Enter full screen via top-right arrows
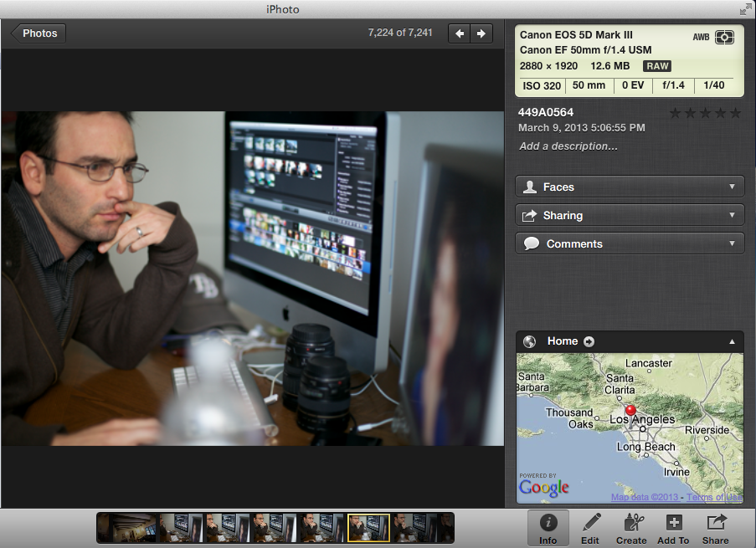756x548 pixels. click(x=745, y=9)
